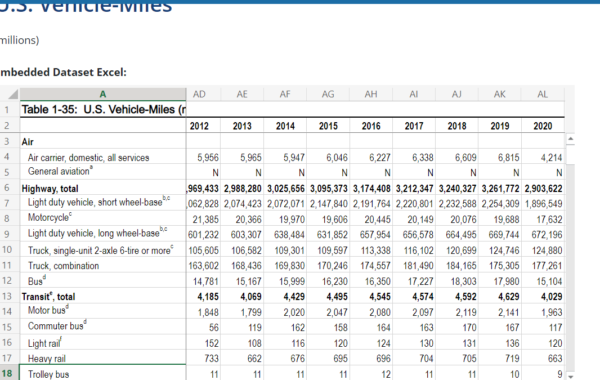This screenshot has height=380, width=600.
Task: Click trolley bus 2016 value 12
Action: 371,374
